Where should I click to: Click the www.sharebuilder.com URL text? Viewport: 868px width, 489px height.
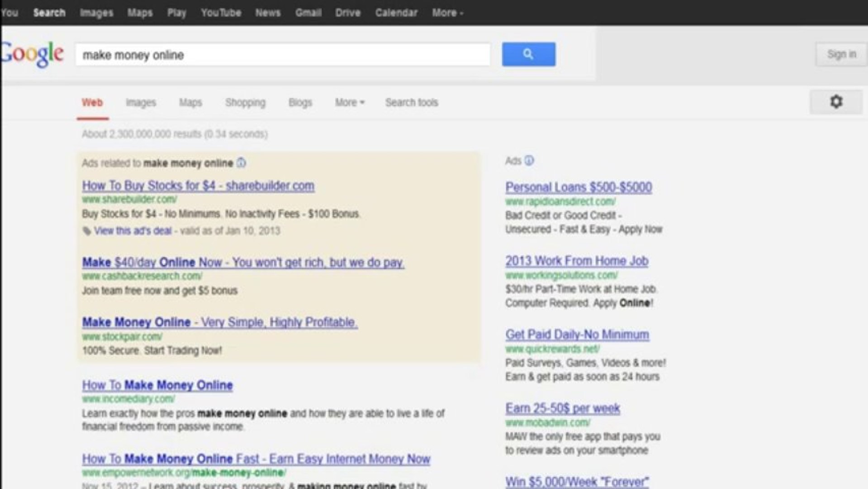(129, 200)
